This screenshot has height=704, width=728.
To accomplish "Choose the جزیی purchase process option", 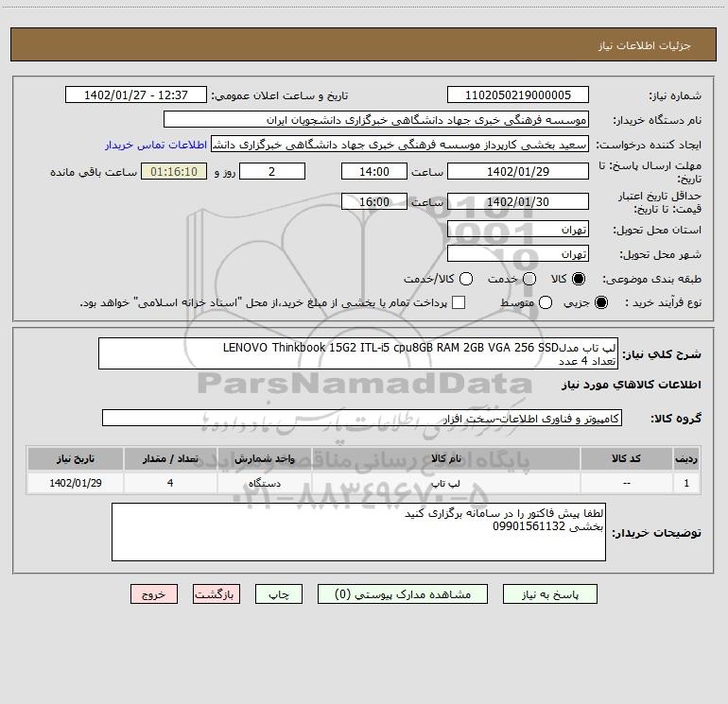I will tap(600, 303).
